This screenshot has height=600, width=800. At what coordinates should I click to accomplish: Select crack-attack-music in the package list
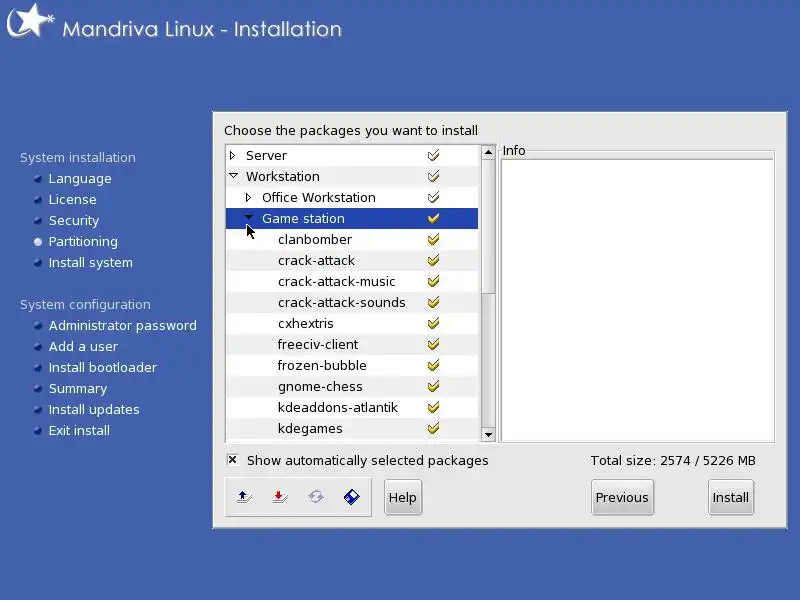[337, 281]
